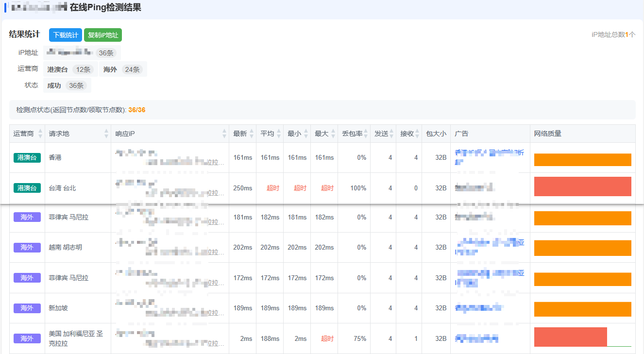
Task: Open the ad link in 美国 加利福尼亚 row
Action: (476, 338)
